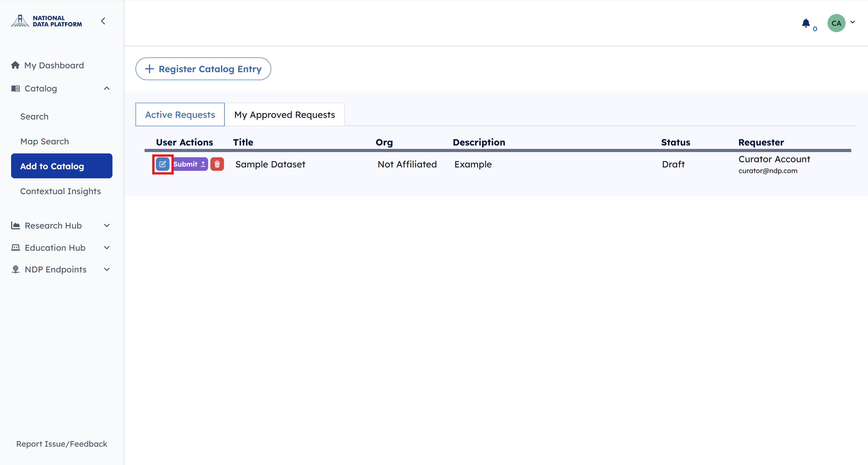Click the edit pencil icon for Sample Dataset
Image resolution: width=868 pixels, height=465 pixels.
pos(163,165)
